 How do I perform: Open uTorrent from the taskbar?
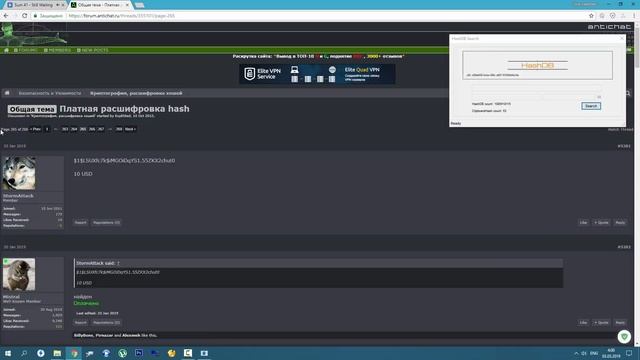point(122,353)
